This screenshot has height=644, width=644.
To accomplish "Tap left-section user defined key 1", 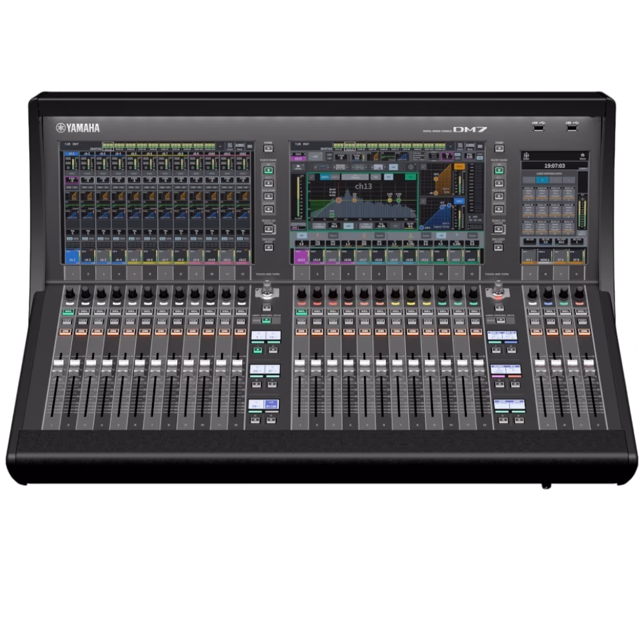I will pos(258,350).
